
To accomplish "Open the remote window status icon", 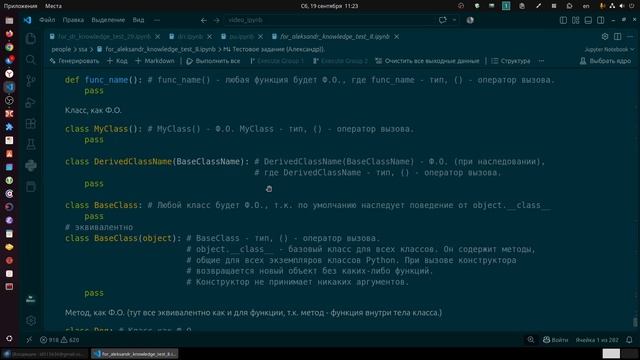I will (29, 340).
